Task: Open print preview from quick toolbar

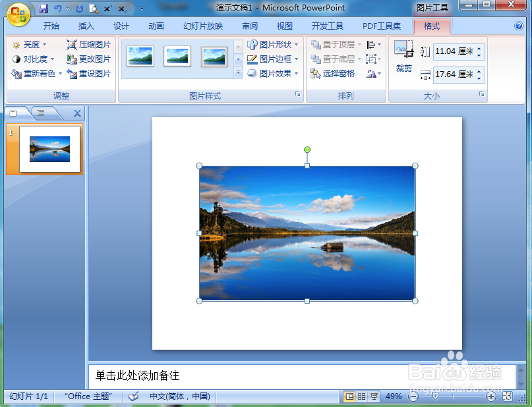Action: click(x=94, y=9)
